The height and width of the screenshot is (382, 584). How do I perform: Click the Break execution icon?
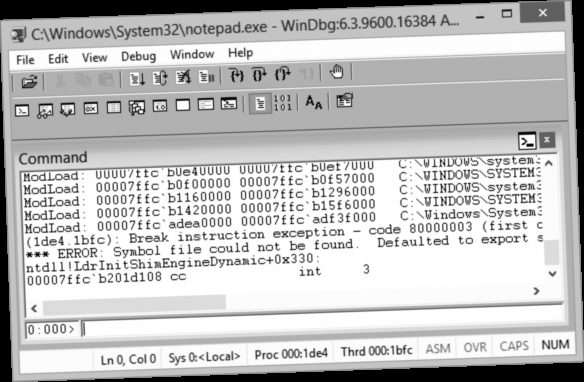(x=206, y=76)
